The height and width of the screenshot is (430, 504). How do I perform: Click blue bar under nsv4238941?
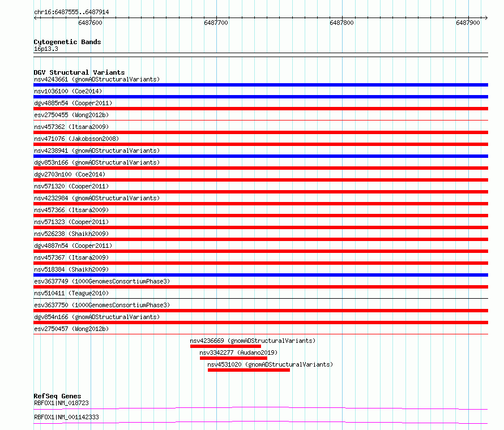tap(260, 156)
